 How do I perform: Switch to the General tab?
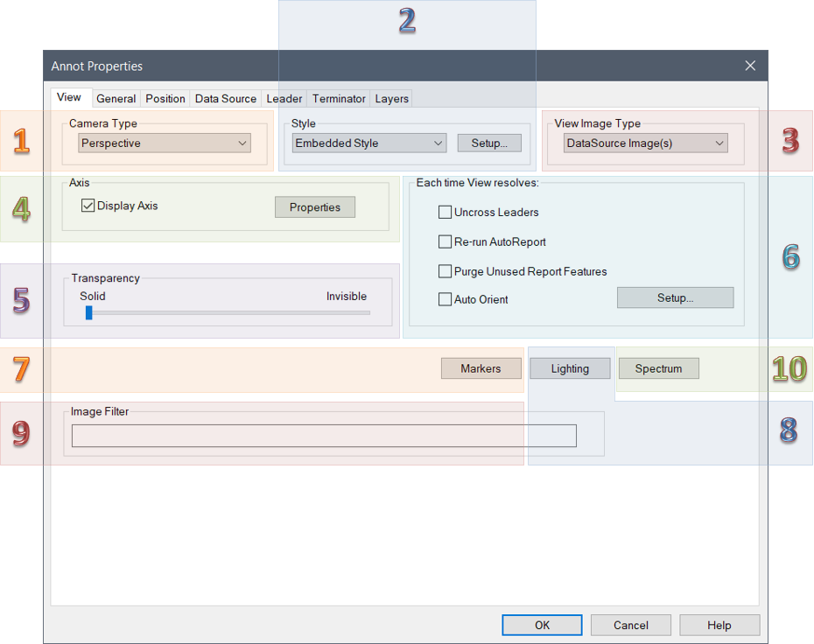pyautogui.click(x=116, y=99)
